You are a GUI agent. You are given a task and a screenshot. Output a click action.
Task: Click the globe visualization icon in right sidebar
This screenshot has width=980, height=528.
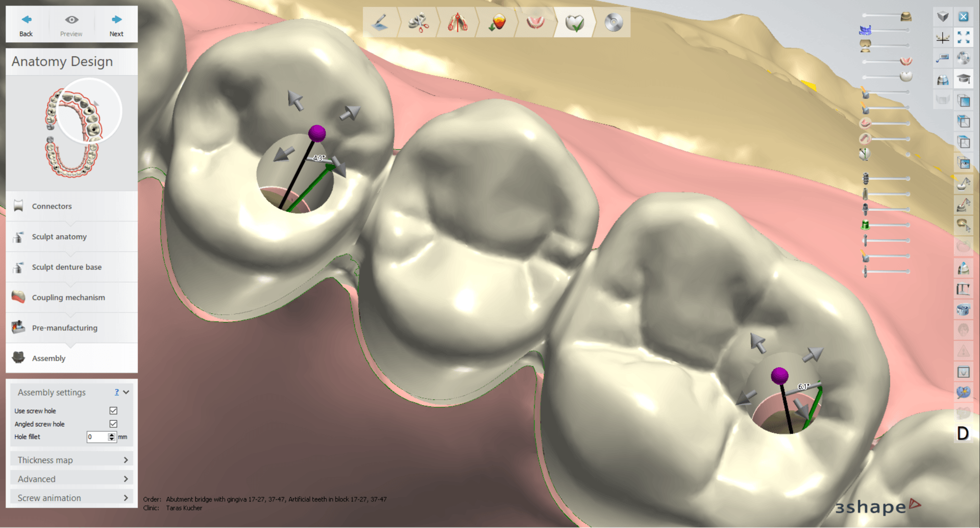click(964, 393)
